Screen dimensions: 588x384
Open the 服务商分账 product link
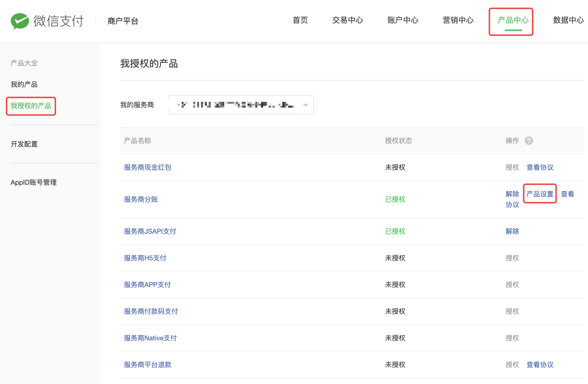click(141, 199)
